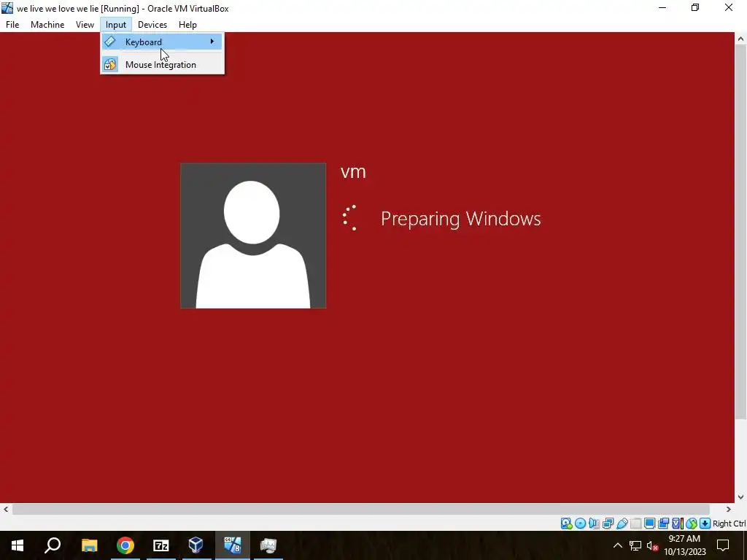Click the shared folders status icon

tap(635, 524)
